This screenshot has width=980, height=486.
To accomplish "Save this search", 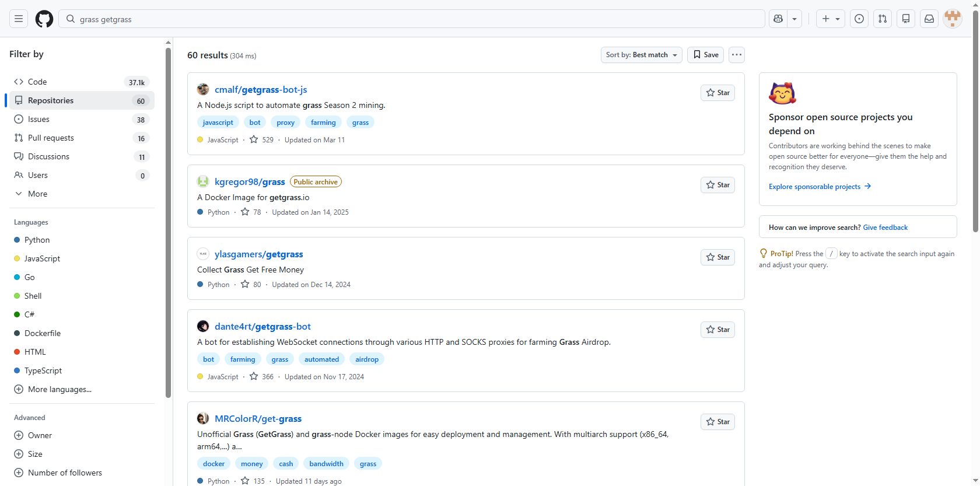I will (705, 55).
